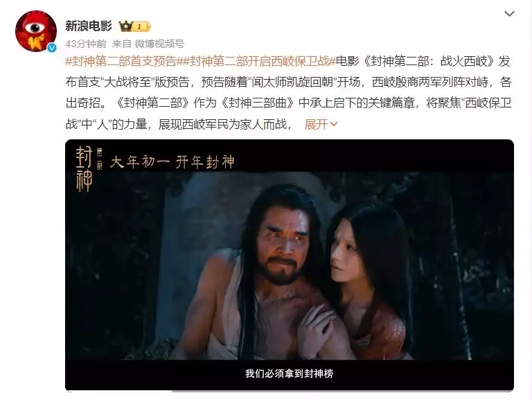532x400 pixels.
Task: Open the 新浪电影 profile avatar
Action: point(36,31)
